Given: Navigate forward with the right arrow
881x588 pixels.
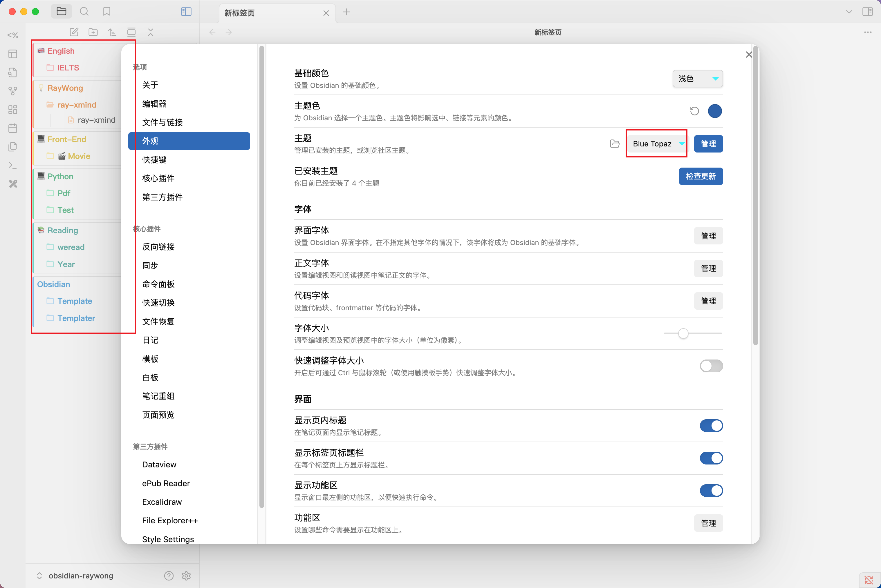Looking at the screenshot, I should click(x=229, y=32).
